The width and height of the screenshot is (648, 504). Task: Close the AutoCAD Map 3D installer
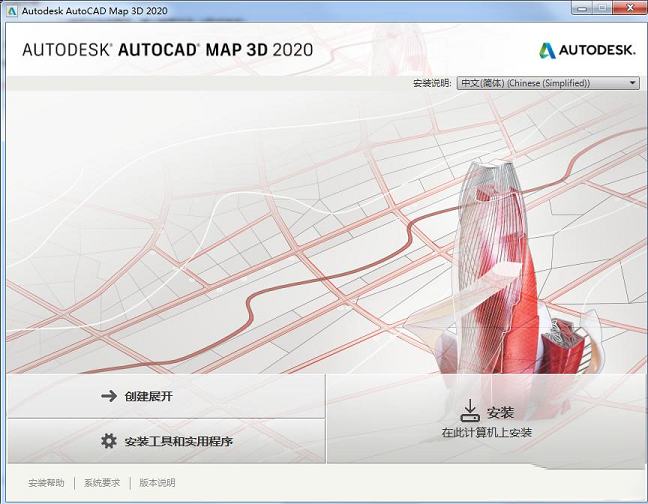[x=630, y=10]
